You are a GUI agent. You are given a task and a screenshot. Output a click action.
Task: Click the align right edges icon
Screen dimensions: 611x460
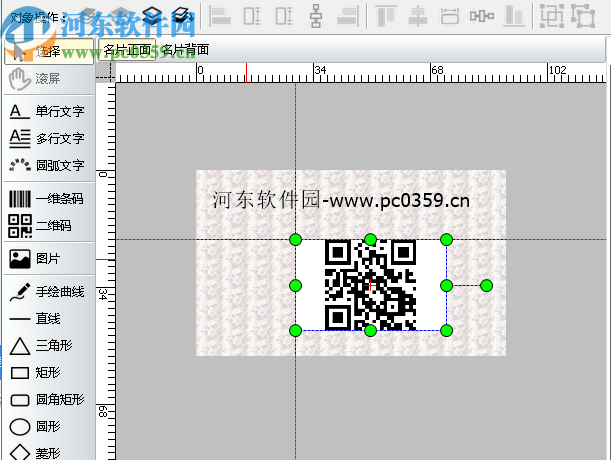[x=348, y=16]
